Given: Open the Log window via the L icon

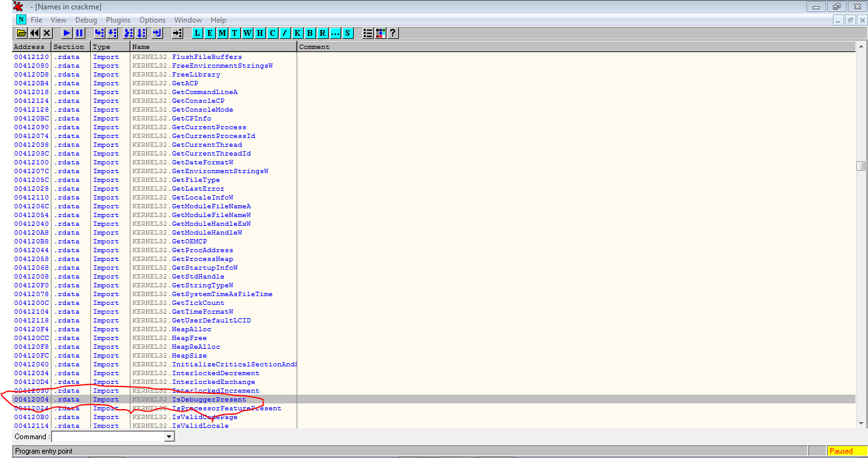Looking at the screenshot, I should (196, 33).
